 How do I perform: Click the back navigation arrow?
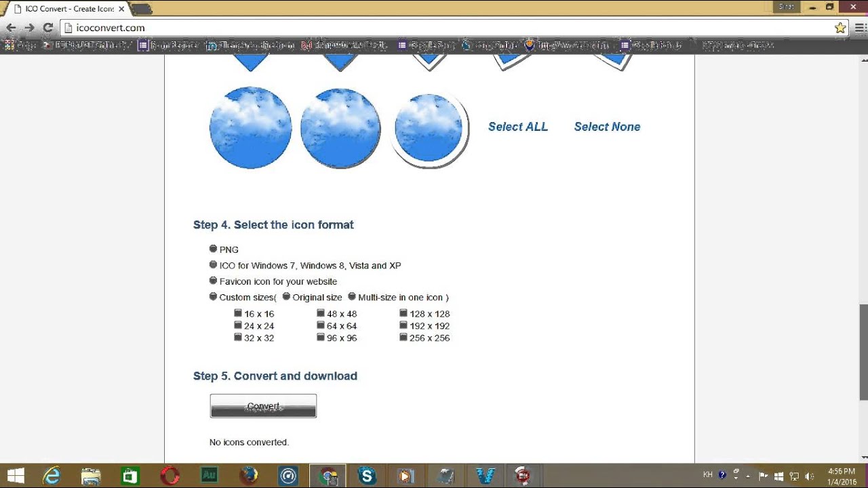[12, 28]
